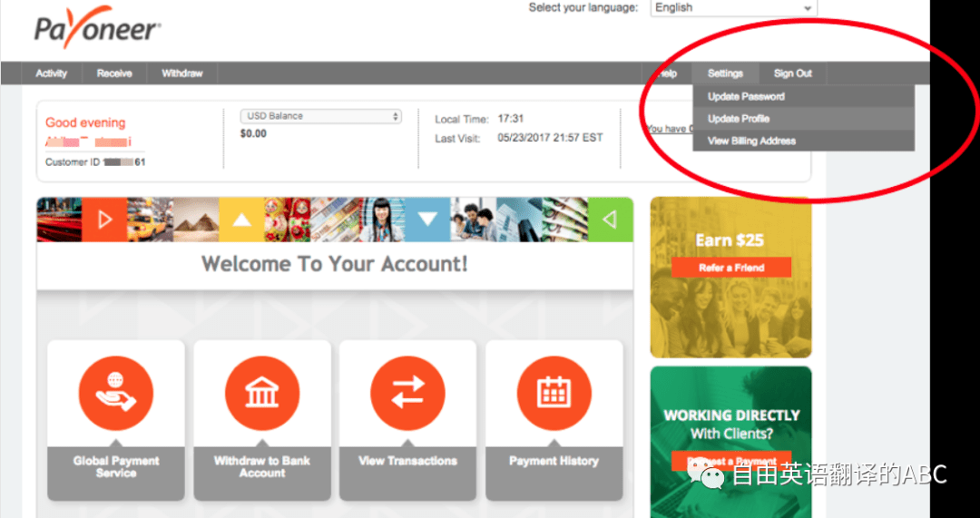Open the Settings menu
Image resolution: width=980 pixels, height=518 pixels.
(725, 73)
